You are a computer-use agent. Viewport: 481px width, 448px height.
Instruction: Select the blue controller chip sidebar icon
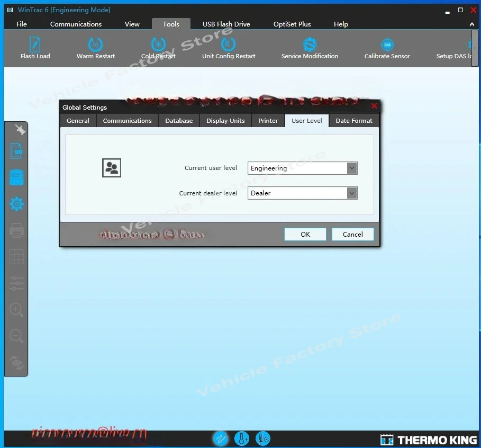click(x=16, y=177)
